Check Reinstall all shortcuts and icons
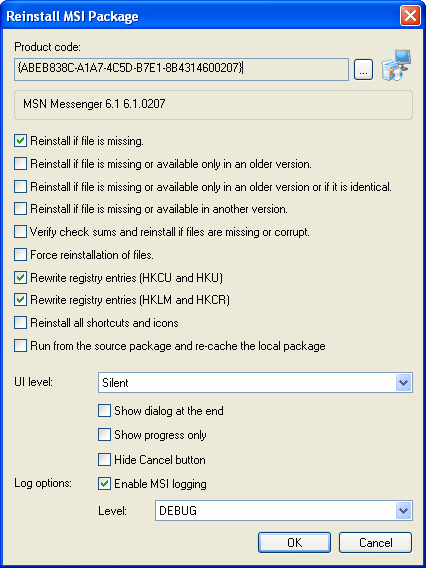The image size is (426, 568). coord(21,323)
